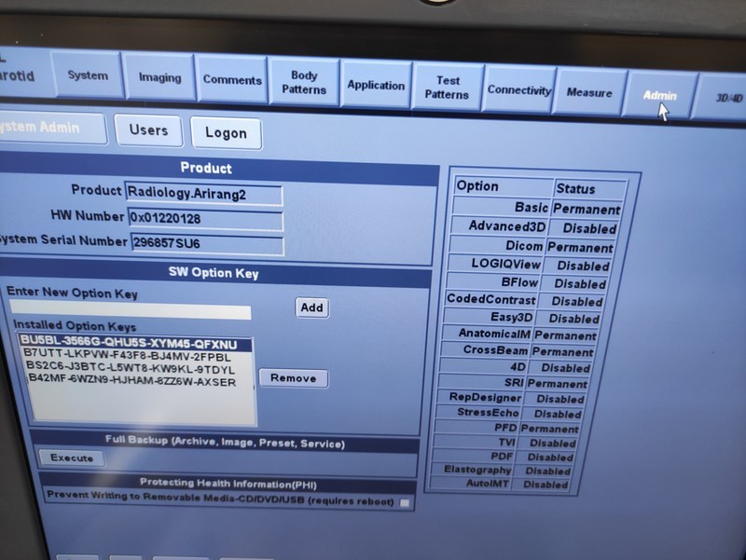Select the Easy3D option row
The width and height of the screenshot is (746, 560).
(521, 318)
